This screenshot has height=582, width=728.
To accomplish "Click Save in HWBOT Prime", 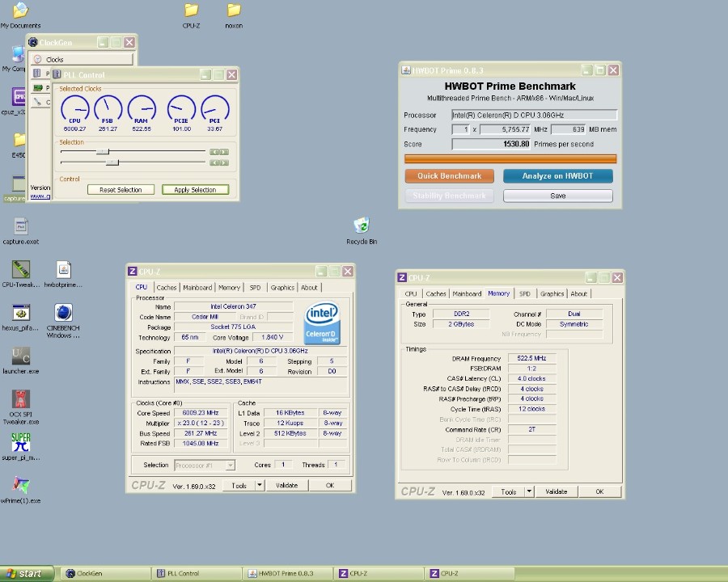I will coord(557,196).
